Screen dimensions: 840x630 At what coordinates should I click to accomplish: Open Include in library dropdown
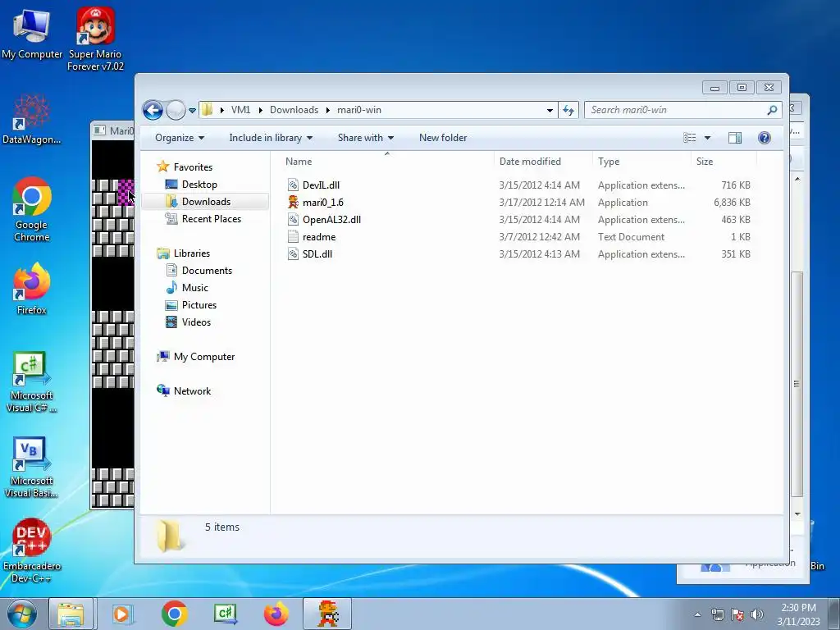tap(271, 138)
